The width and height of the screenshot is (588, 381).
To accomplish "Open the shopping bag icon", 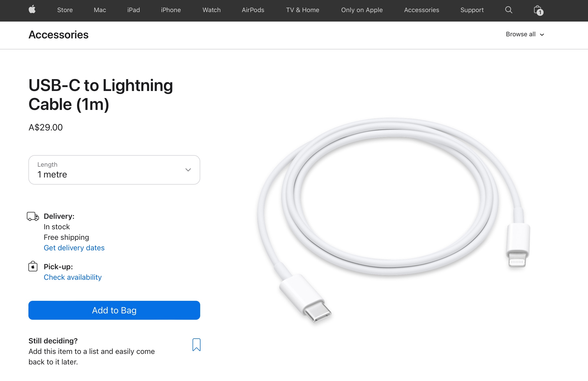I will pyautogui.click(x=538, y=10).
